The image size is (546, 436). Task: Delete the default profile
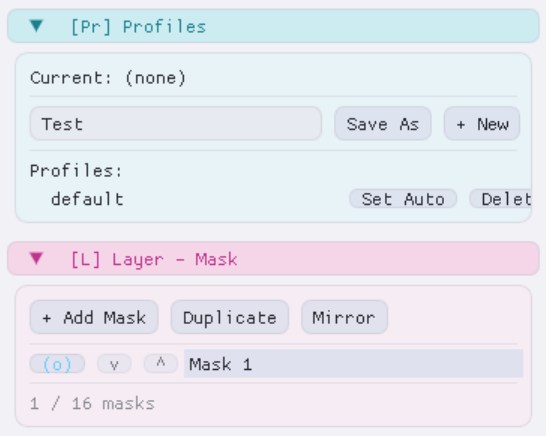501,199
